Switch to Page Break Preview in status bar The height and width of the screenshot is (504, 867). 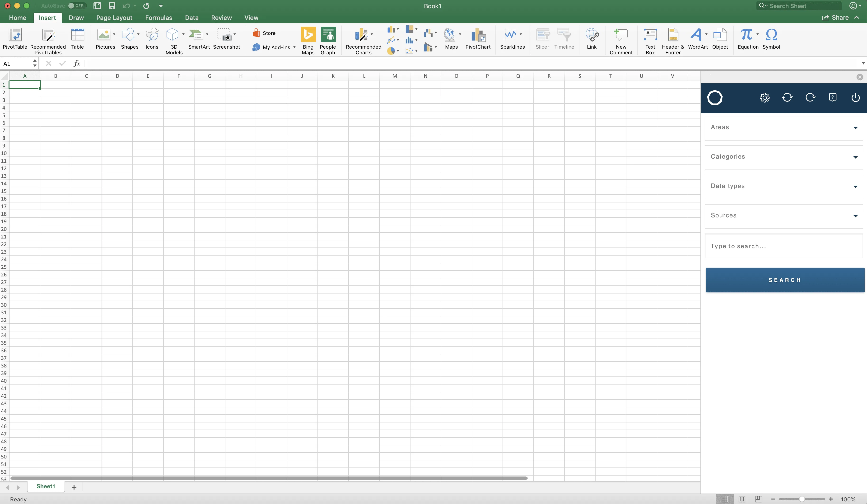(x=759, y=499)
